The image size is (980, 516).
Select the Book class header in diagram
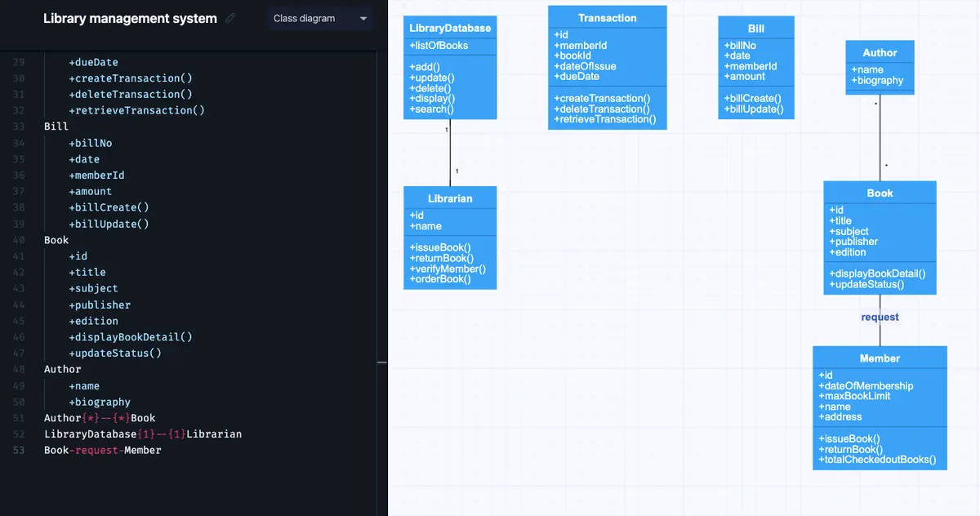tap(880, 193)
